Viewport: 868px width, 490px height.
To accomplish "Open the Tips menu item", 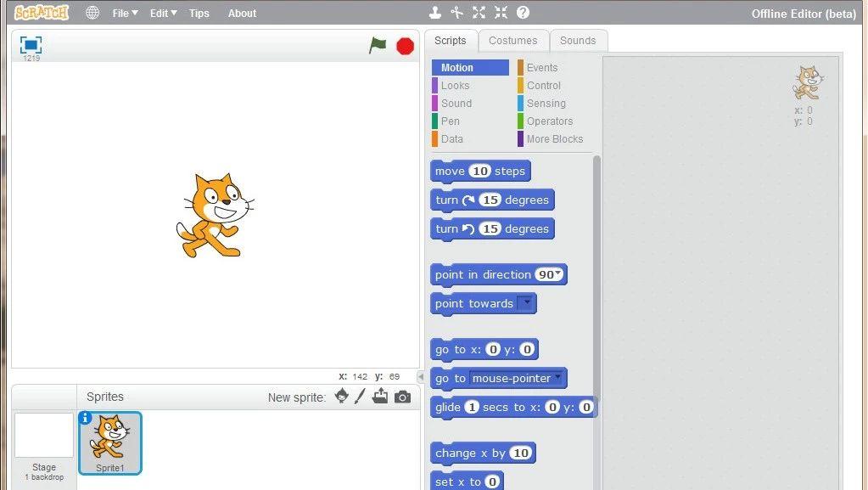I will [199, 14].
